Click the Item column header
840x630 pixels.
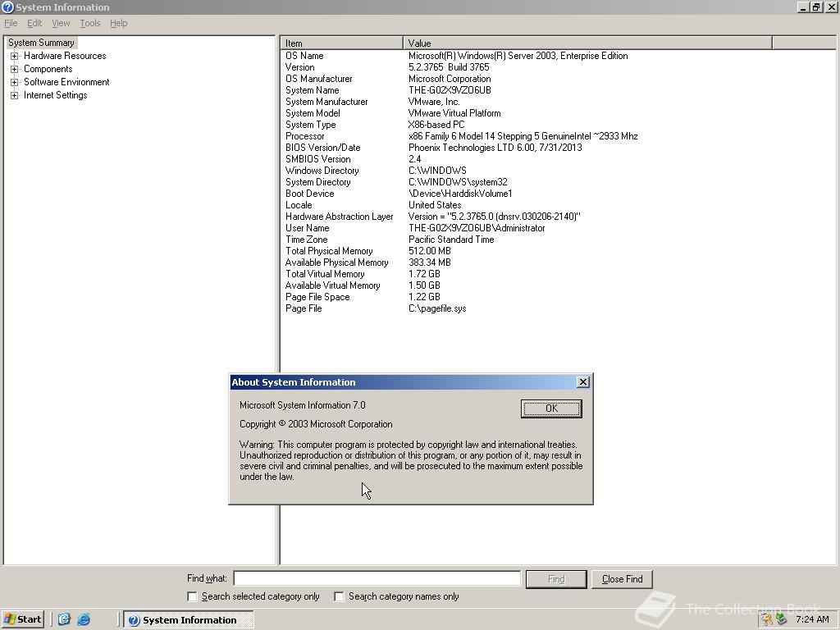(342, 43)
